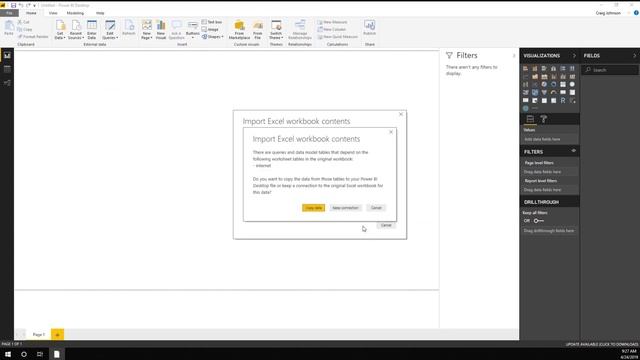Open the Relationships view from left sidebar

[7, 83]
